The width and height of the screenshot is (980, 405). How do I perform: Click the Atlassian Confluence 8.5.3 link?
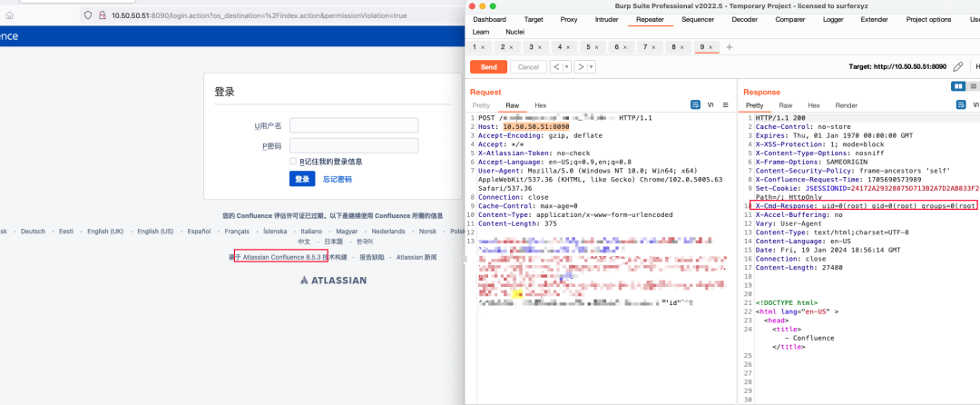tap(281, 257)
